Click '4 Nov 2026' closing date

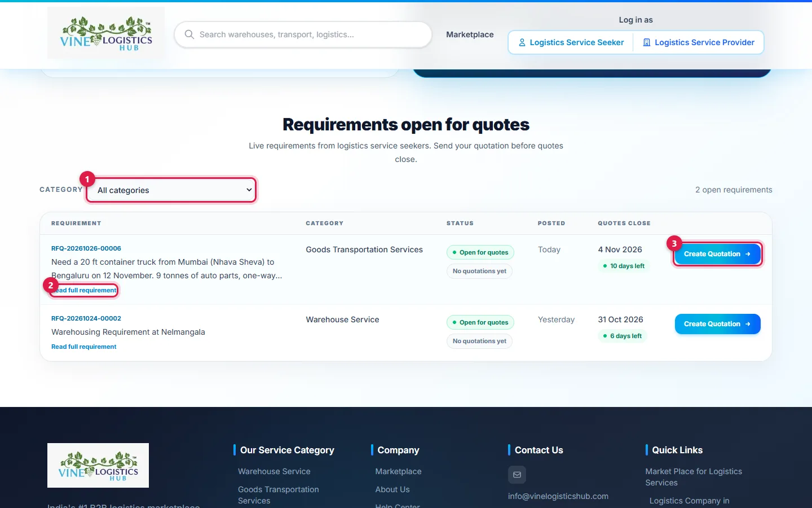620,249
